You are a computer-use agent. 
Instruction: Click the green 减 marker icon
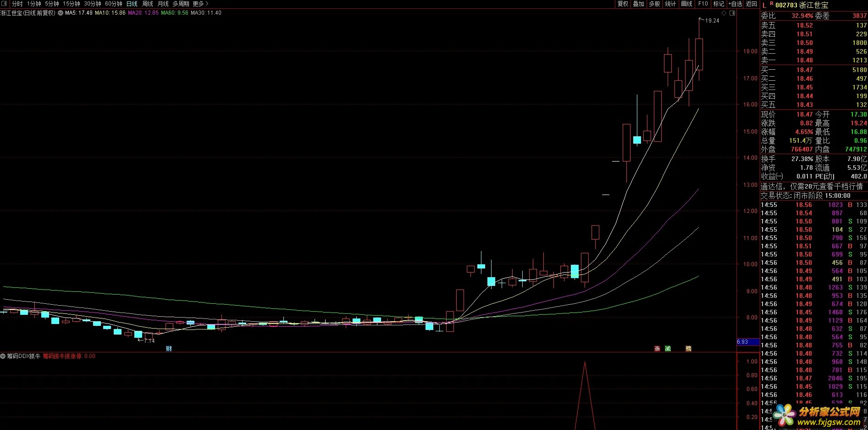point(668,349)
